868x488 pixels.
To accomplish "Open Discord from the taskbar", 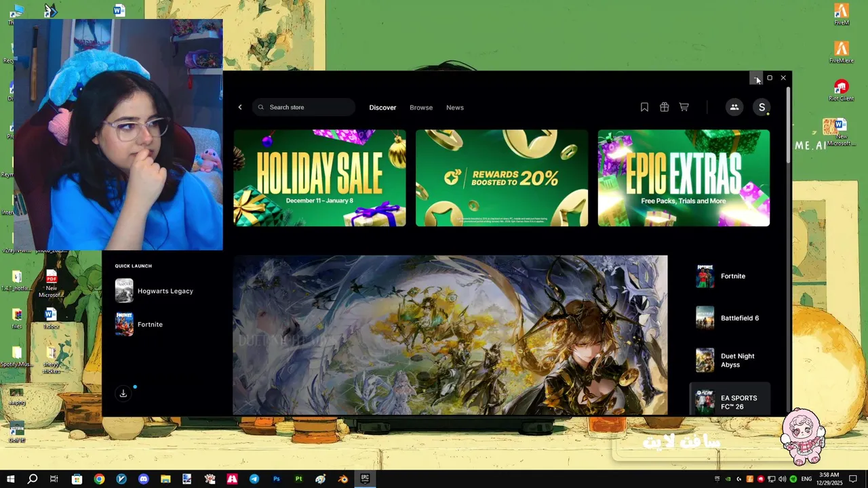I will click(143, 479).
